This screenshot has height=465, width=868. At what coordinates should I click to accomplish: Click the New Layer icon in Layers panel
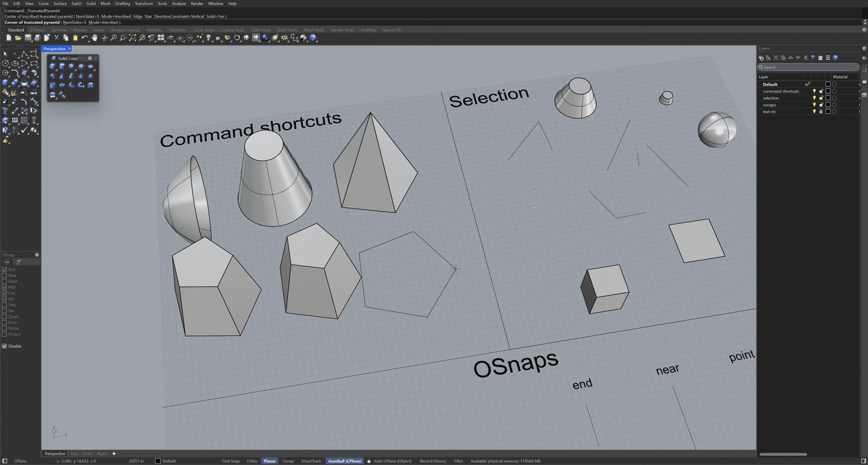pos(761,58)
